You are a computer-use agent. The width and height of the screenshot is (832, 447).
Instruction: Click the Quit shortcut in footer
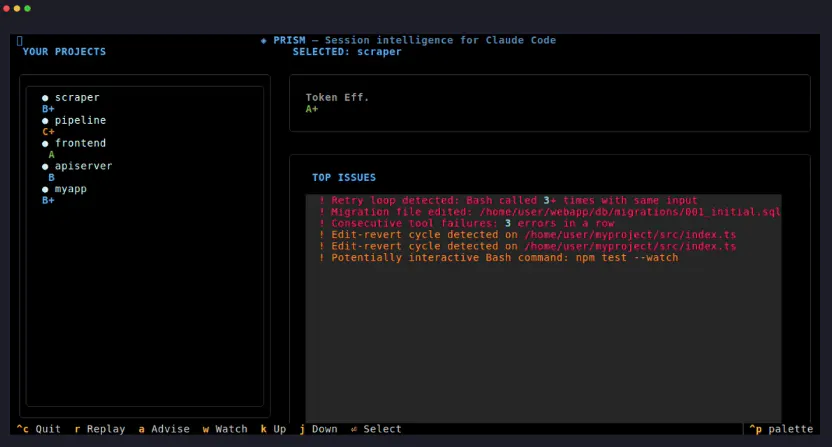38,429
